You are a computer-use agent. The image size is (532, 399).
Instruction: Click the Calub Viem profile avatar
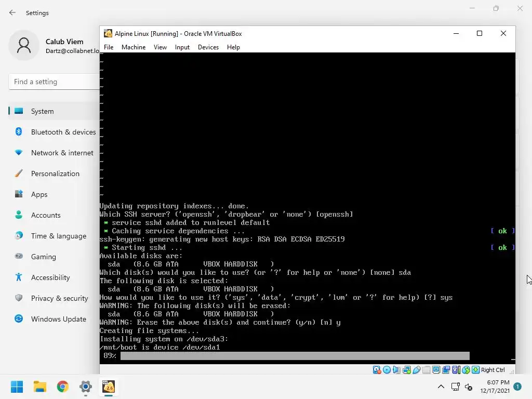pyautogui.click(x=24, y=45)
